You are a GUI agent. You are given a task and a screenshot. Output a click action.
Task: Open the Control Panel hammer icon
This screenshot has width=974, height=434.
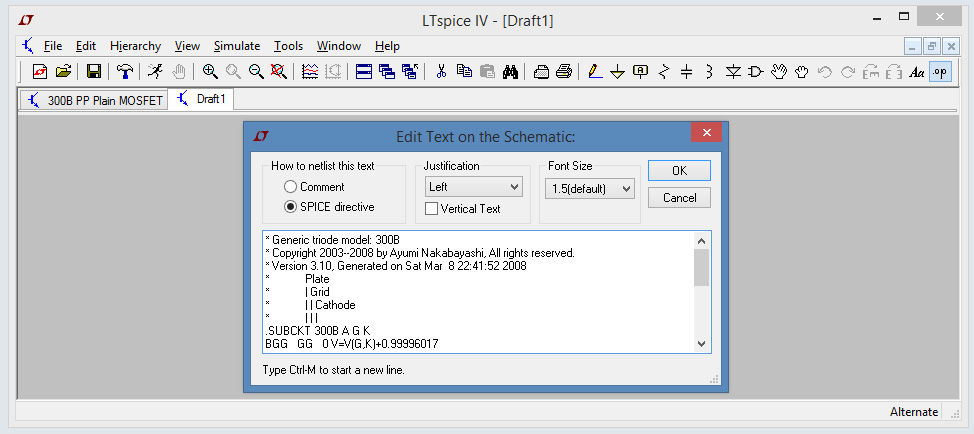coord(125,71)
